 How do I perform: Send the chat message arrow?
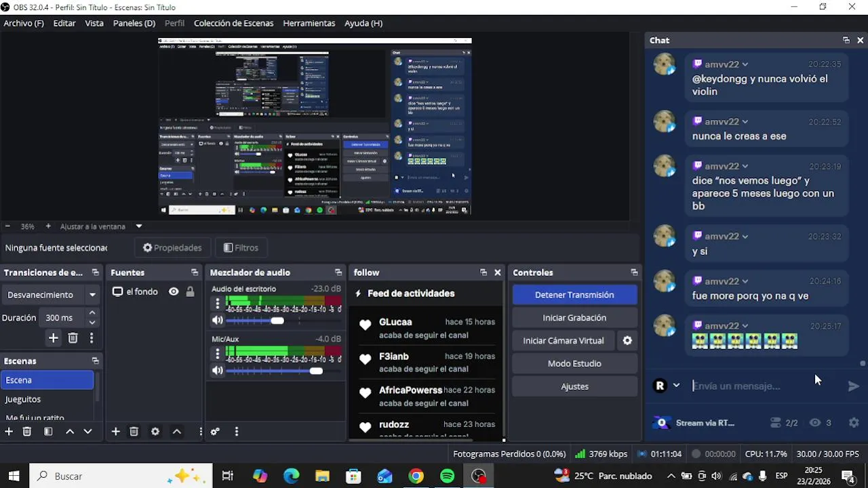pyautogui.click(x=853, y=386)
